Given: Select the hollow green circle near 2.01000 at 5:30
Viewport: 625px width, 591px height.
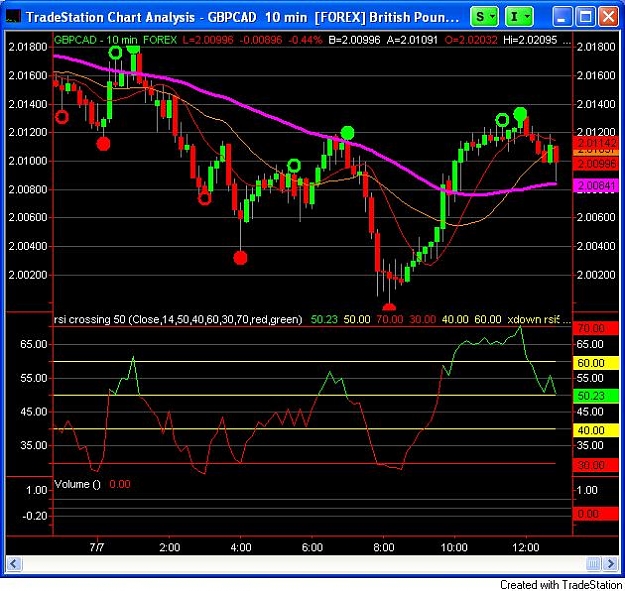Looking at the screenshot, I should pyautogui.click(x=294, y=165).
